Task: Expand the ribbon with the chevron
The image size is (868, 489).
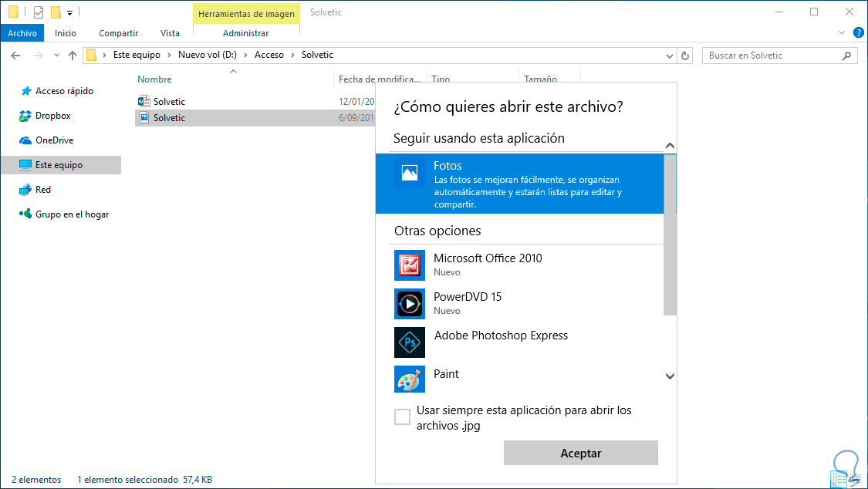Action: pos(842,33)
